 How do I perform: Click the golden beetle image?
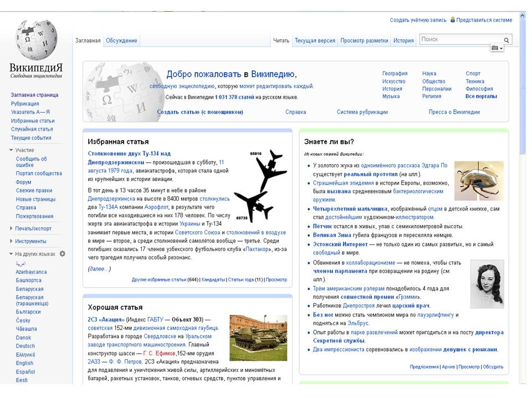click(479, 181)
